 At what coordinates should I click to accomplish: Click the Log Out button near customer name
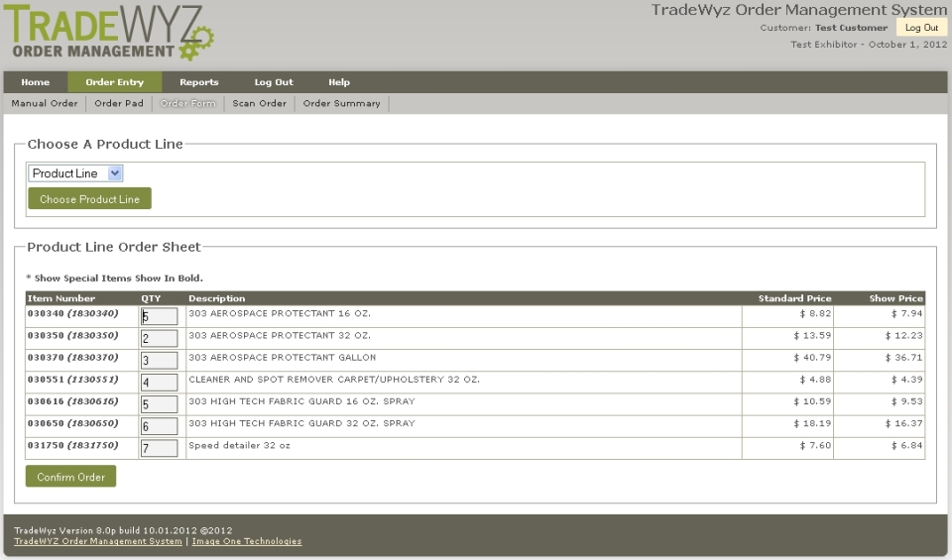[x=921, y=28]
